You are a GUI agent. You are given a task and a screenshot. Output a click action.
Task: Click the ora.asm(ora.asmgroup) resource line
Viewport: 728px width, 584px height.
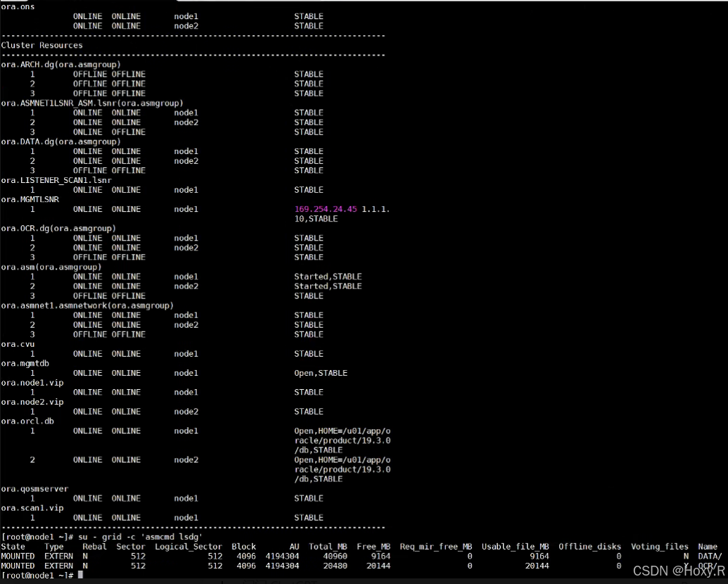coord(51,267)
